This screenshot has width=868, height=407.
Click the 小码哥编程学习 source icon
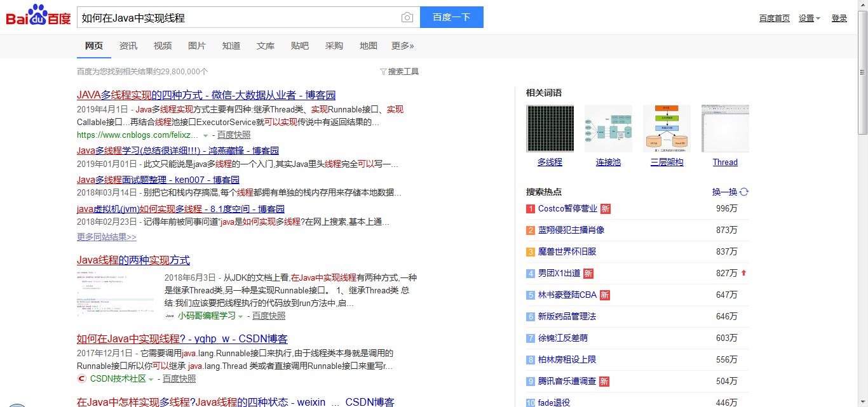pyautogui.click(x=170, y=316)
